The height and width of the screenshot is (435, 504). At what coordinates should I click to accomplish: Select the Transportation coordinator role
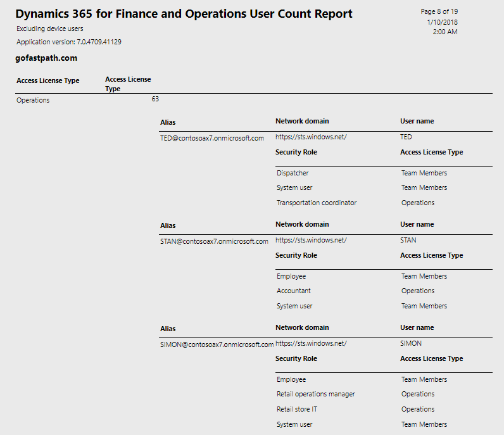(317, 203)
